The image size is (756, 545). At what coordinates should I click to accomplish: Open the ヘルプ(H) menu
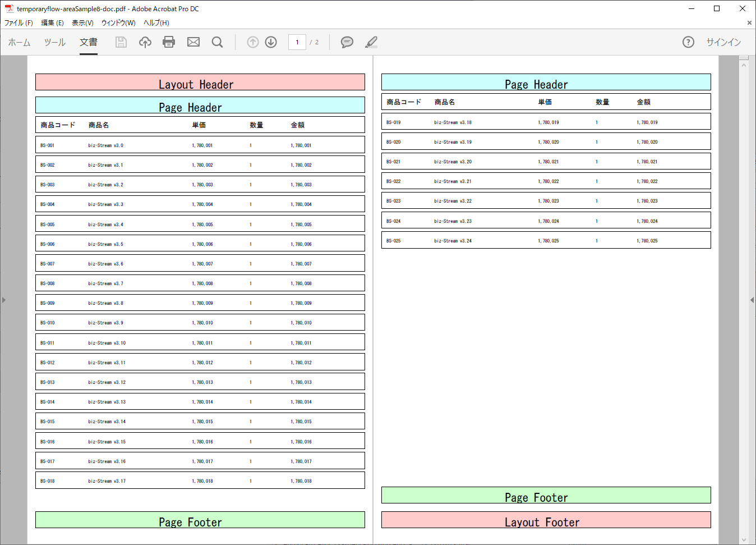pos(156,23)
